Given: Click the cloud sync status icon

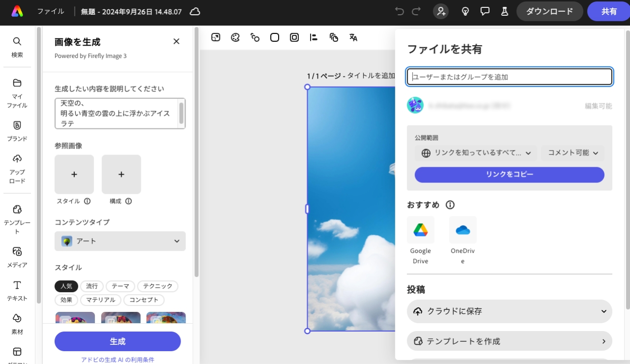Looking at the screenshot, I should tap(195, 11).
